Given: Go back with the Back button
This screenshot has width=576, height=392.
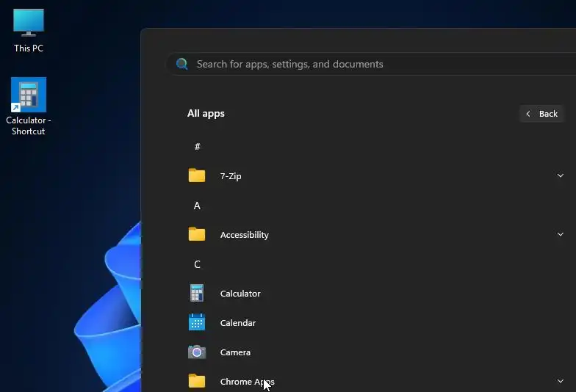Looking at the screenshot, I should point(541,114).
